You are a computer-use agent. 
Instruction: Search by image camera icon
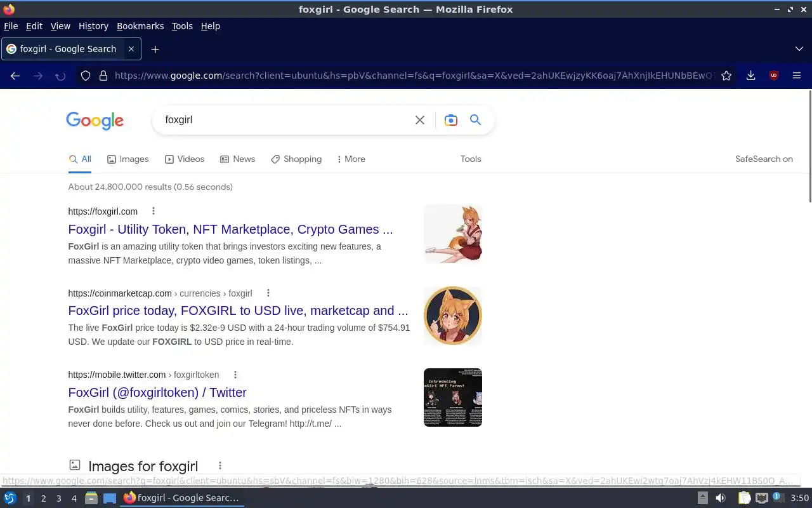point(450,120)
